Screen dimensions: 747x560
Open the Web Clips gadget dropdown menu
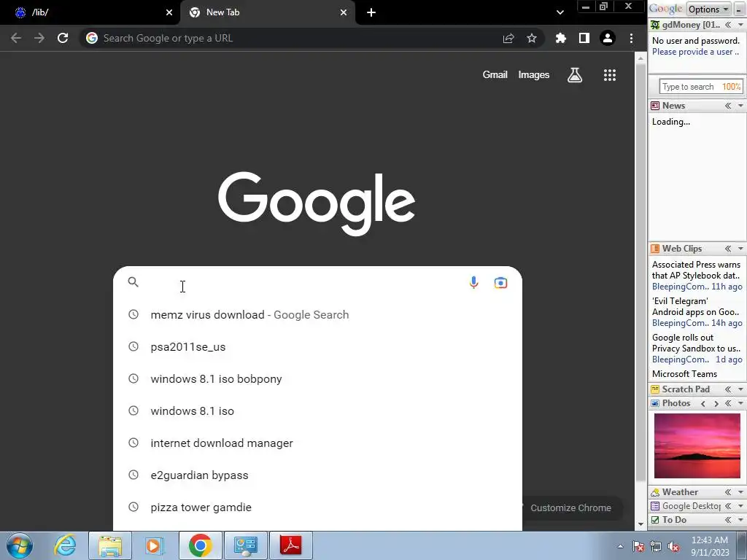741,249
